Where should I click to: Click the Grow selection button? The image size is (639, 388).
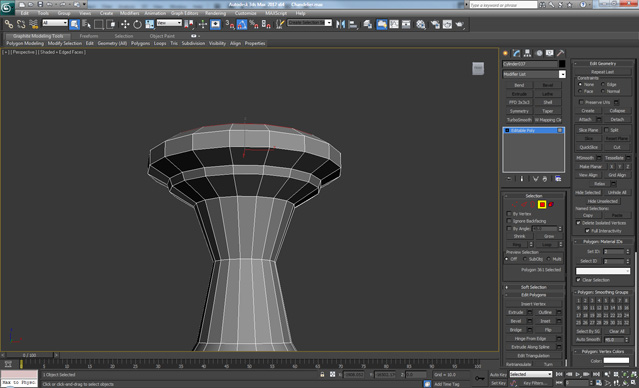[x=549, y=236]
